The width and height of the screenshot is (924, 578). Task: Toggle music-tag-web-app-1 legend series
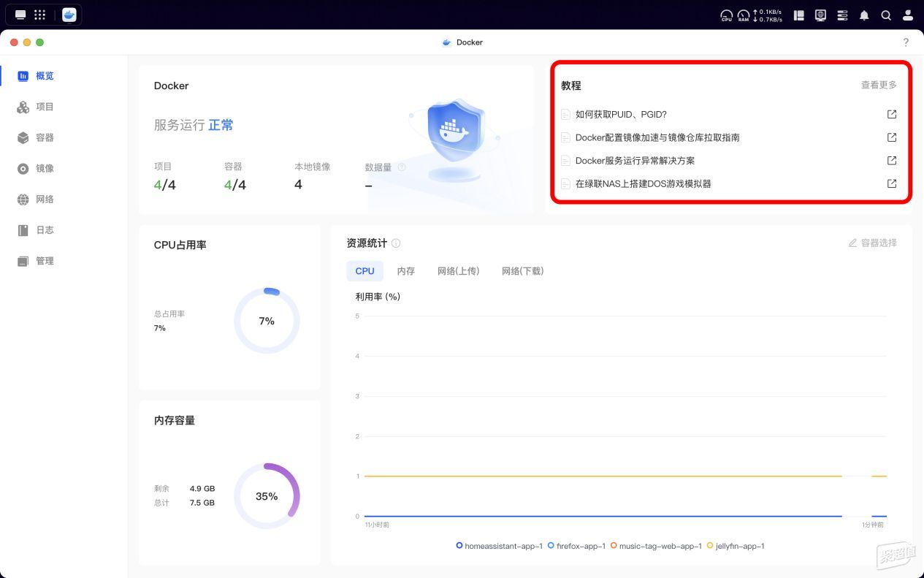(x=656, y=546)
